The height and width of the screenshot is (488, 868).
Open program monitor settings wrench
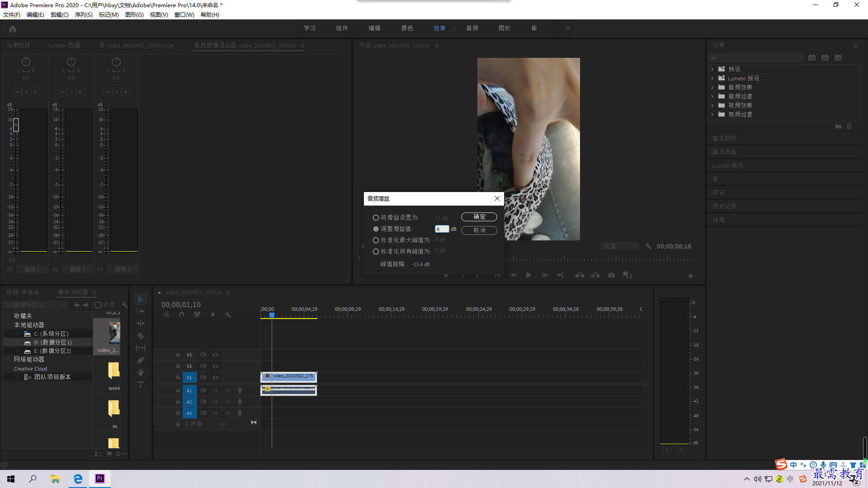648,246
